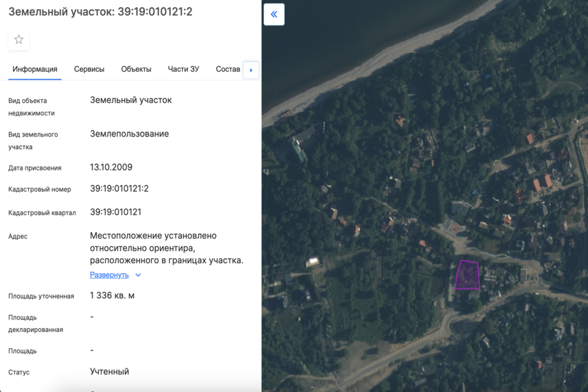Click the Кадастровый номер row value
588x392 pixels.
(120, 189)
